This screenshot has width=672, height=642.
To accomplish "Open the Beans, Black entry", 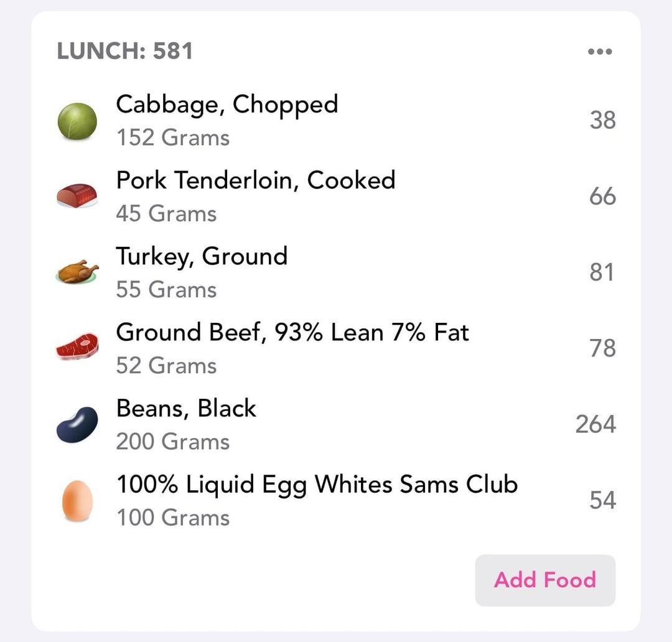I will pyautogui.click(x=186, y=409).
